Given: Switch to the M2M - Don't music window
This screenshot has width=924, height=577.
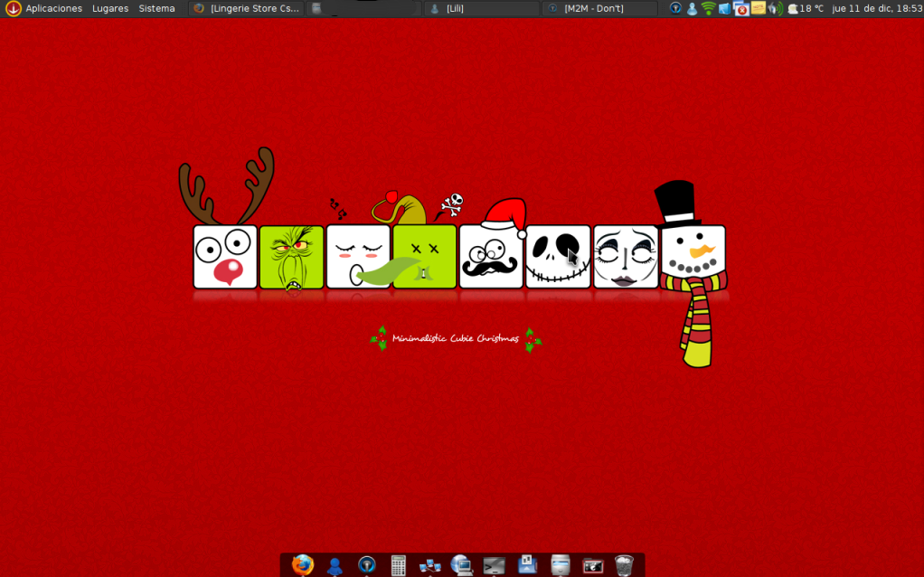Looking at the screenshot, I should [599, 8].
